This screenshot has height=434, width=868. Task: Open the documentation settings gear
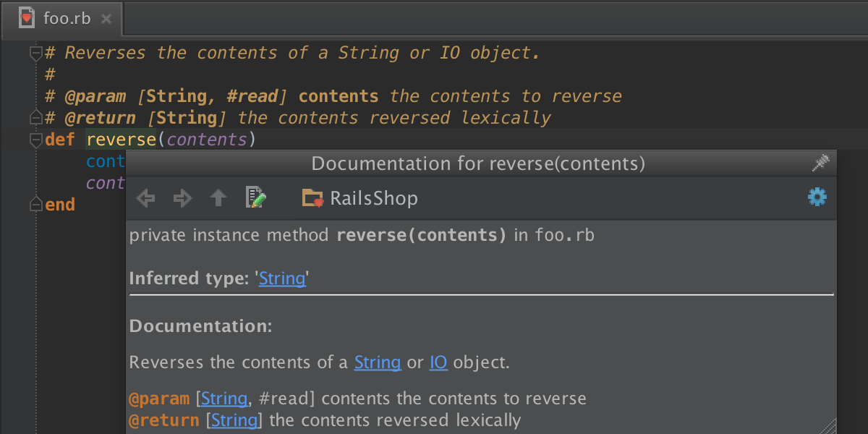[x=817, y=197]
